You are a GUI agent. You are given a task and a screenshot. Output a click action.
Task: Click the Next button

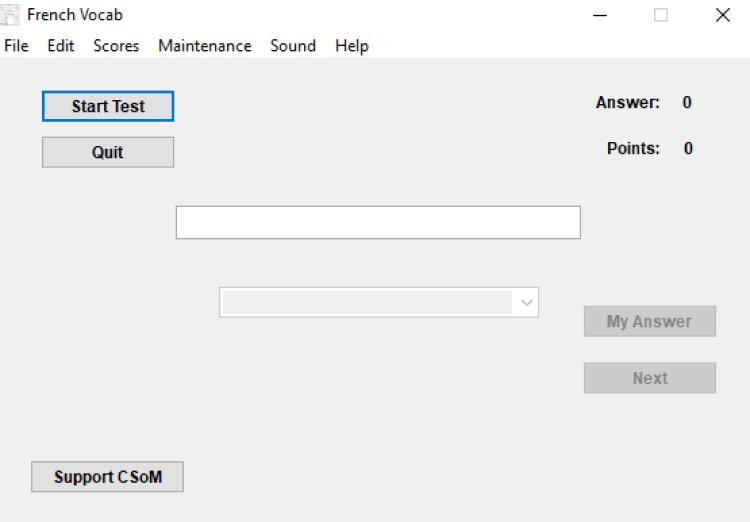click(x=649, y=378)
